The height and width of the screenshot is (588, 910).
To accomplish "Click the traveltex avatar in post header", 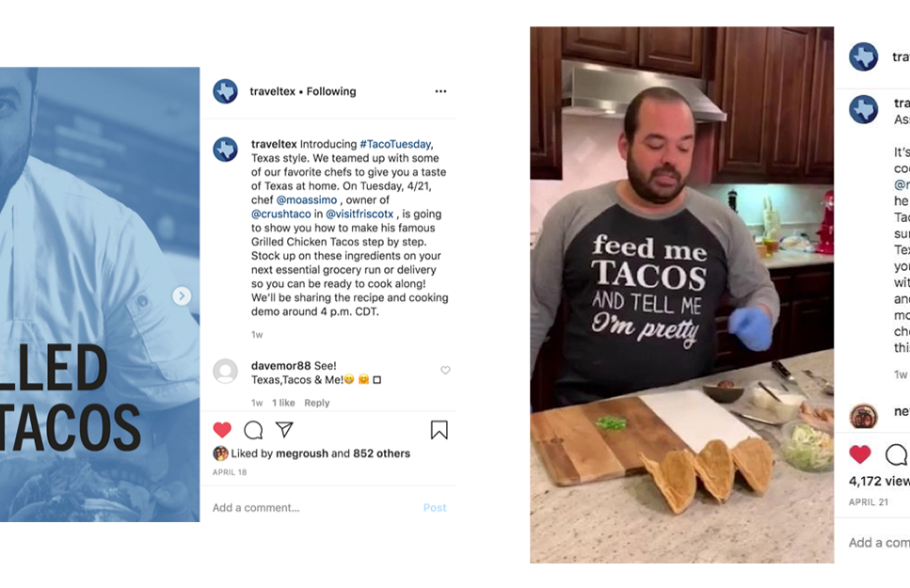I will click(225, 91).
